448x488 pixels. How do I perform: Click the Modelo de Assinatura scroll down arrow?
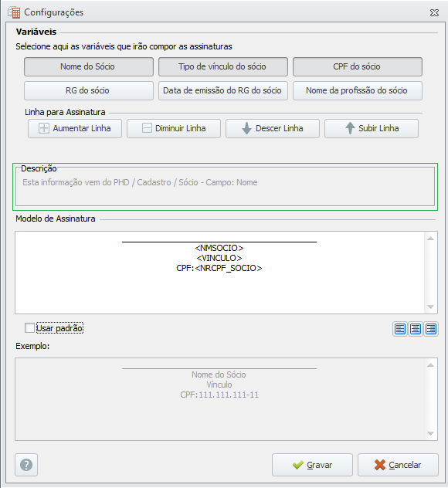click(x=430, y=307)
